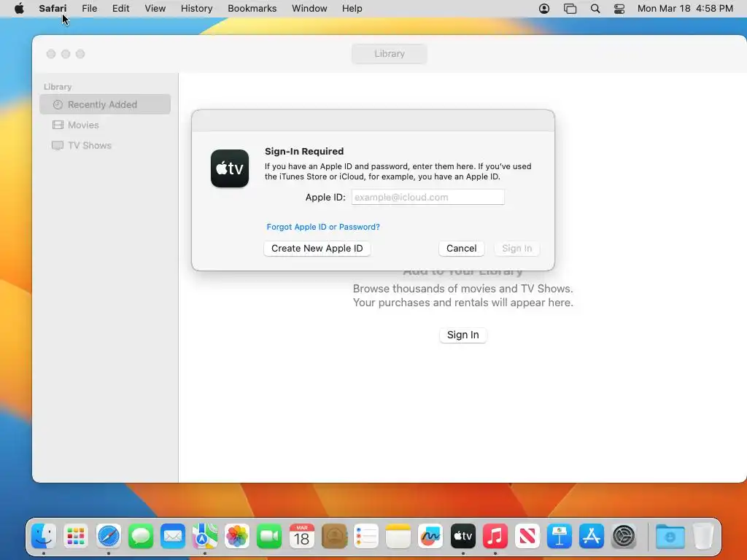The height and width of the screenshot is (560, 747).
Task: Open Spotlight search in menu bar
Action: [x=595, y=9]
